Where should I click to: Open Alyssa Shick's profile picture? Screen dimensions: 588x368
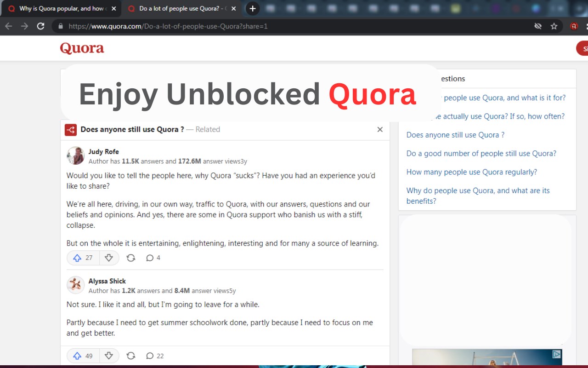point(75,285)
